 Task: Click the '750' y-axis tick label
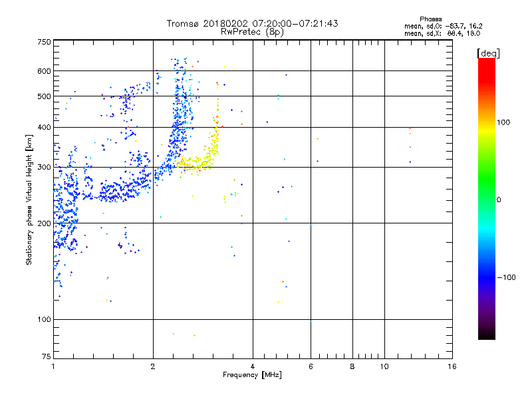point(44,42)
